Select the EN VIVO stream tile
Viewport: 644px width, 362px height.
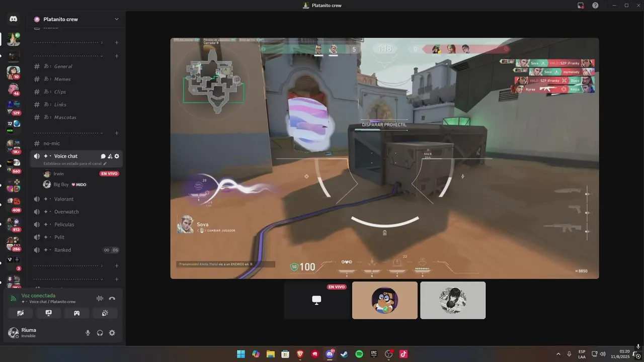point(317,300)
